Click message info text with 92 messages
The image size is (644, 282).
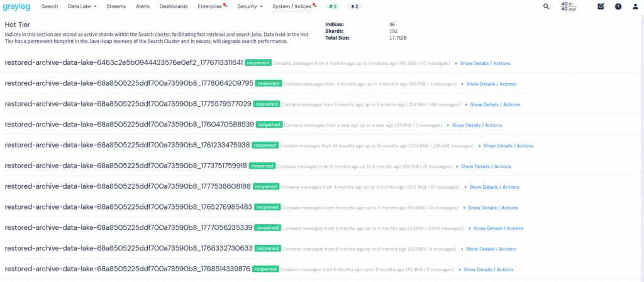tap(362, 64)
